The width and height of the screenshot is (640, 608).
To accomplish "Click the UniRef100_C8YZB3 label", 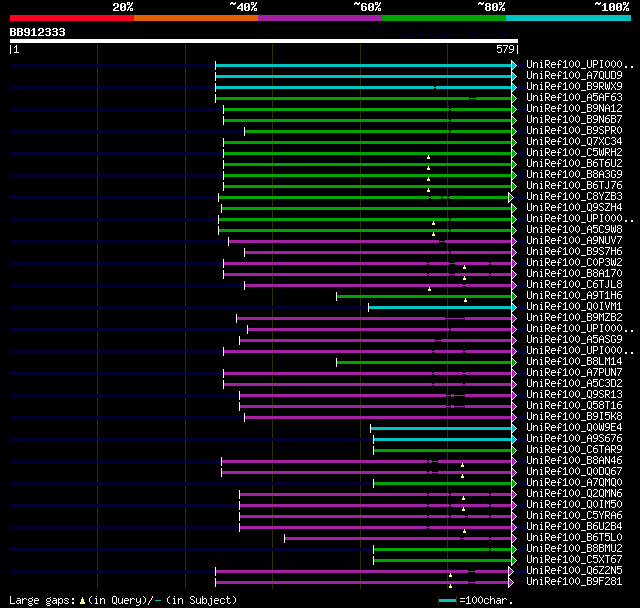I will pyautogui.click(x=574, y=197).
